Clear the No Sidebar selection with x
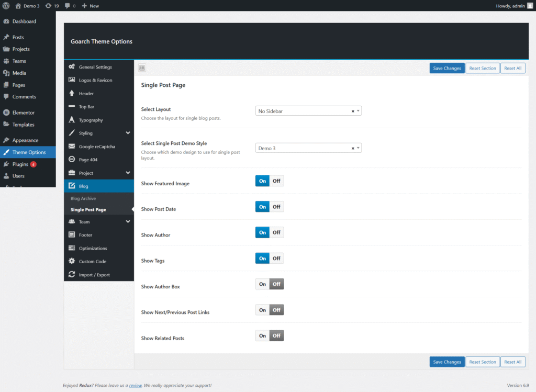 [353, 111]
